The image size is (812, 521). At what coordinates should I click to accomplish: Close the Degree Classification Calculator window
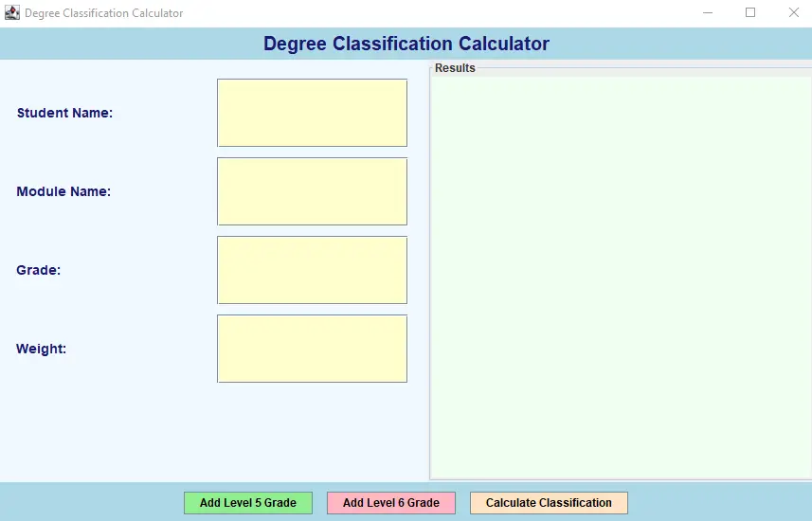793,12
